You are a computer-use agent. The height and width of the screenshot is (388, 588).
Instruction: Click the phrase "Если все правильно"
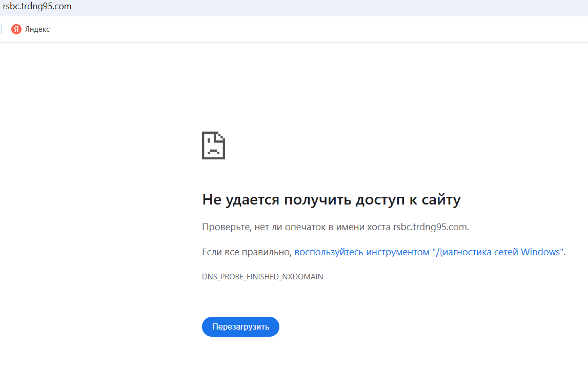246,252
